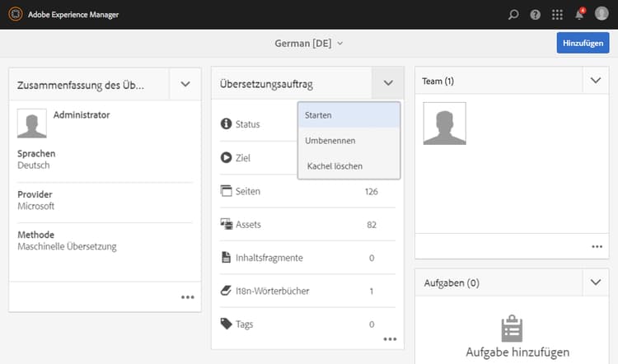Image resolution: width=618 pixels, height=364 pixels.
Task: Expand the Zusammenfassung tile chevron menu
Action: point(185,84)
